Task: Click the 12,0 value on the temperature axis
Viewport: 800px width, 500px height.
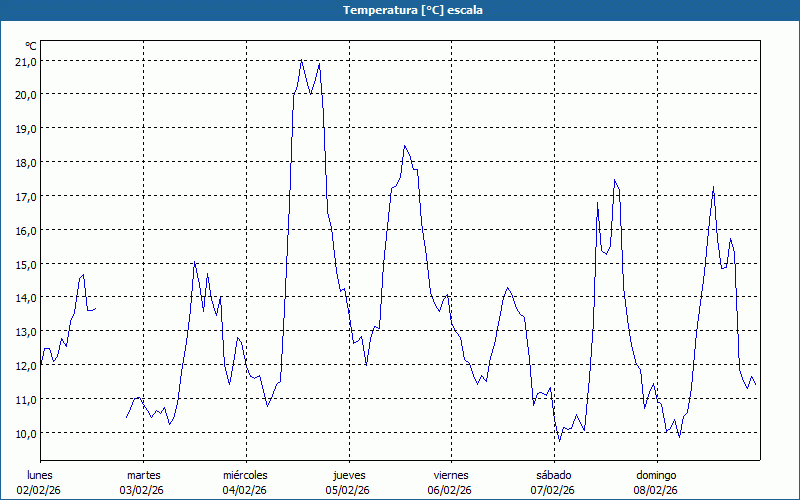Action: tap(24, 365)
